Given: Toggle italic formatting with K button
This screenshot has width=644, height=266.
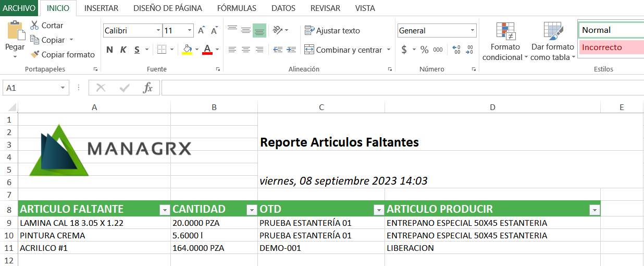Looking at the screenshot, I should point(123,50).
